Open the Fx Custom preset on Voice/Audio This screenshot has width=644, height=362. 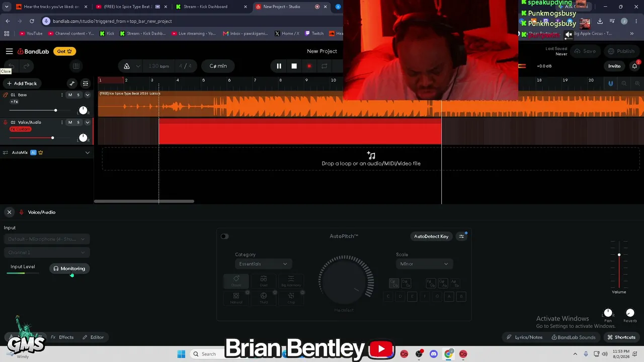coord(21,129)
